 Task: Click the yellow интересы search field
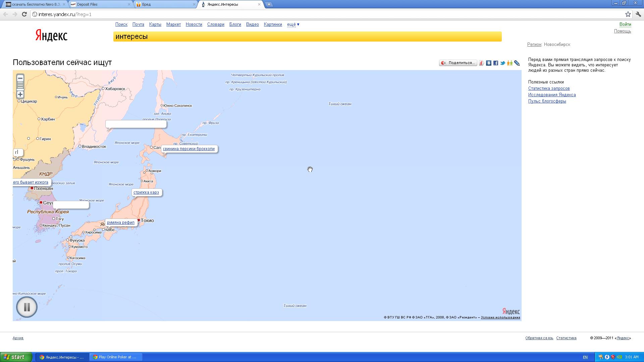click(x=308, y=37)
